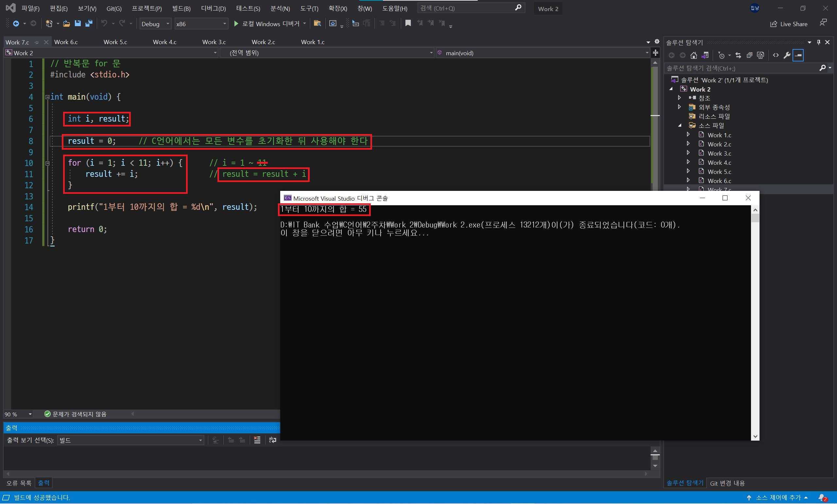Toggle word wrap in the Output panel
Screen dimensions: 837x504
click(272, 440)
